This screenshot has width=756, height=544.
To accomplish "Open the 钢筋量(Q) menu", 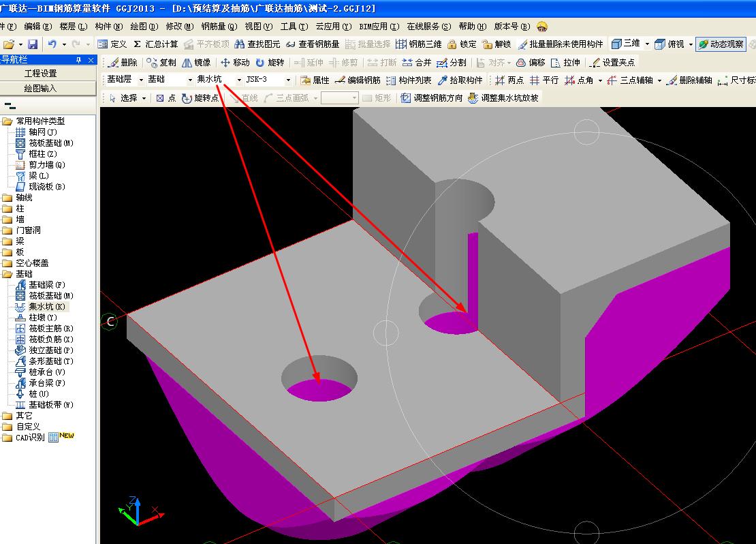I will [219, 27].
